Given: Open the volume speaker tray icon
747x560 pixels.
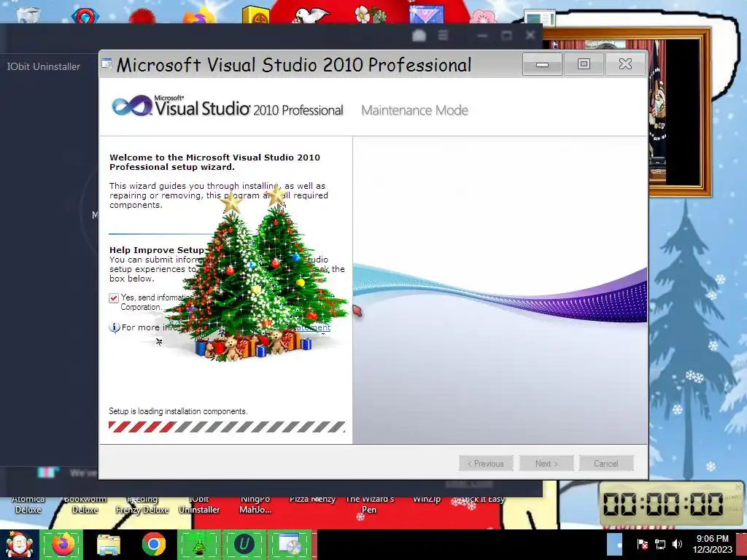Looking at the screenshot, I should tap(677, 544).
